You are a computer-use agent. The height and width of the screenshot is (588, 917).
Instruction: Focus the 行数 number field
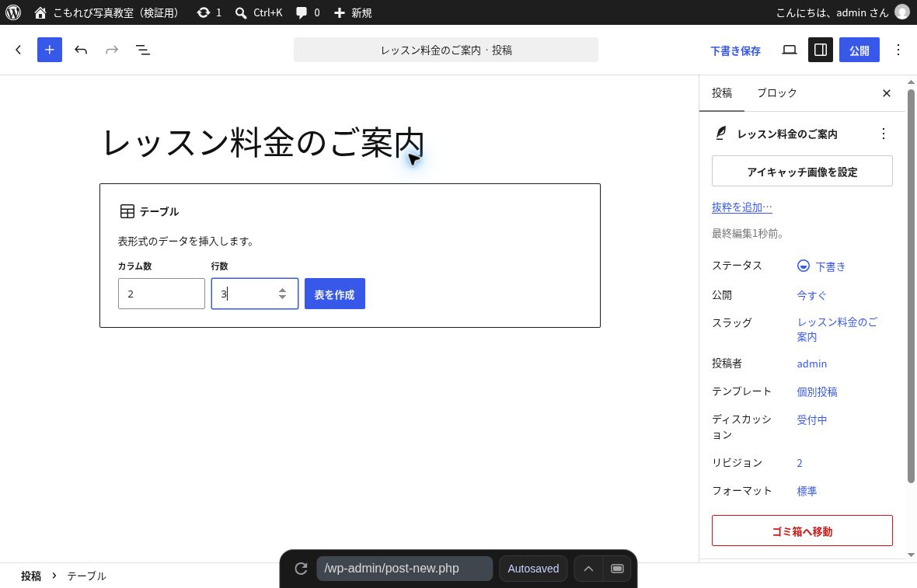pyautogui.click(x=254, y=294)
